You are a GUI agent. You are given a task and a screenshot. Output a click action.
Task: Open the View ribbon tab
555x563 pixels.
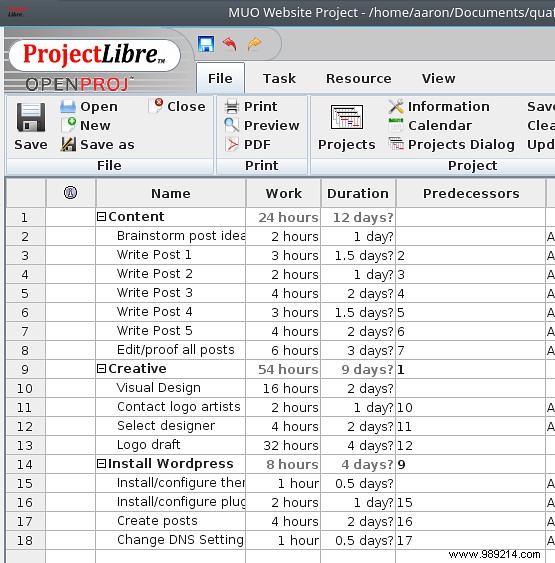click(439, 78)
